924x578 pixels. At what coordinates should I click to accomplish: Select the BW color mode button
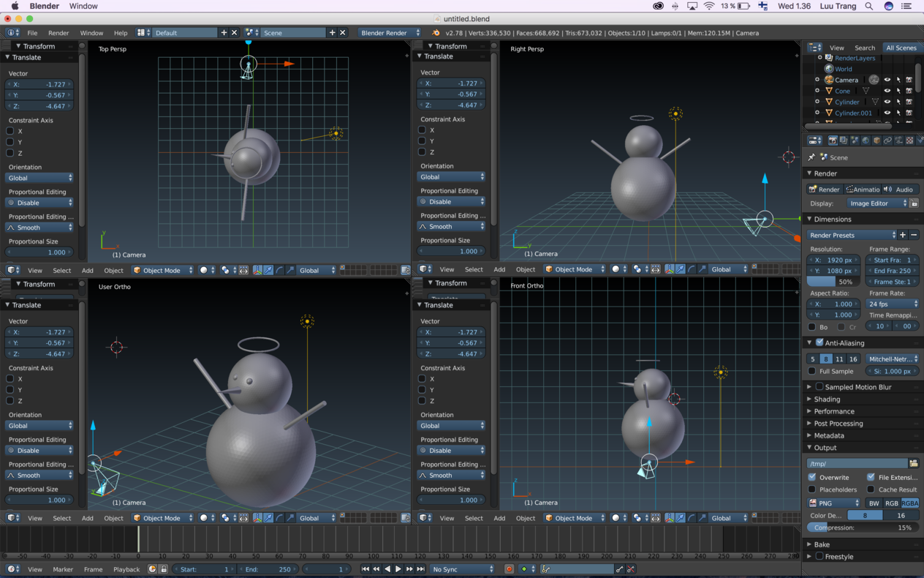874,503
